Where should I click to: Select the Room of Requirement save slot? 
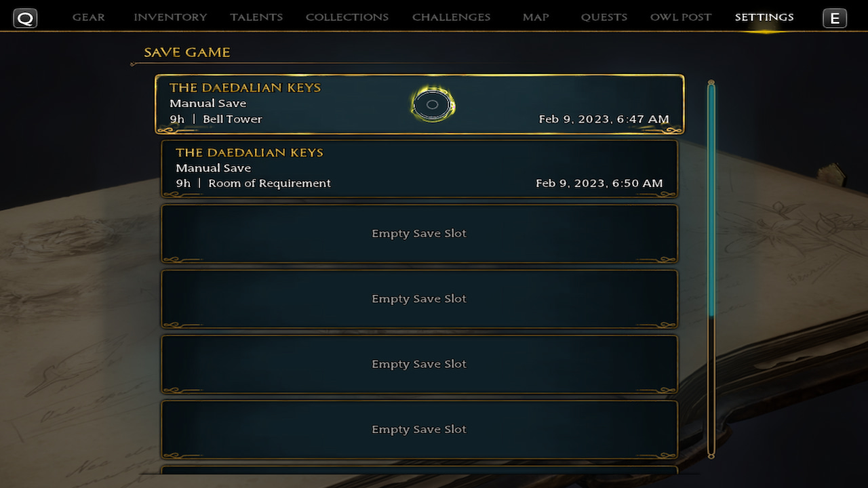419,168
